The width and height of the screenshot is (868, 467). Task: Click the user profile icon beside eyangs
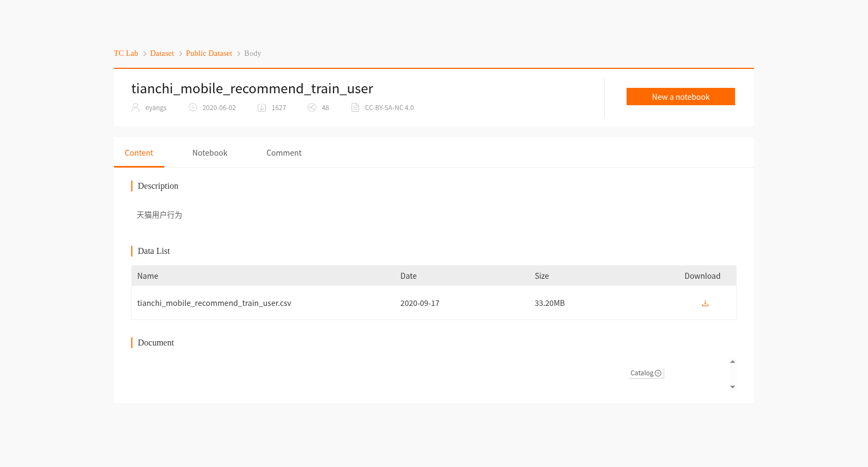click(136, 107)
